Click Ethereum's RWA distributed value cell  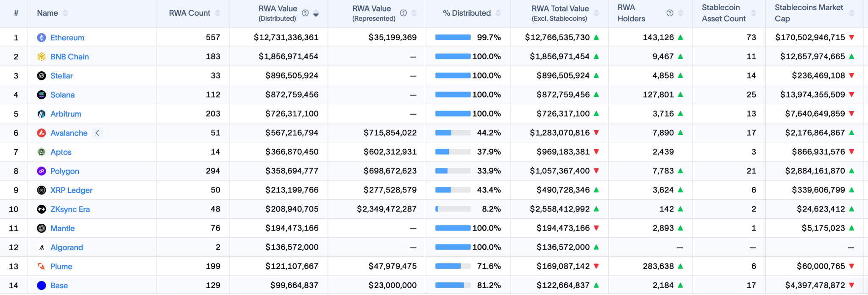286,37
